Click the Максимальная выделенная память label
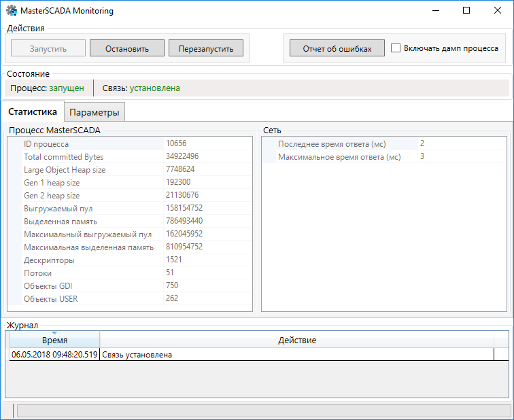This screenshot has width=514, height=420. tap(89, 247)
